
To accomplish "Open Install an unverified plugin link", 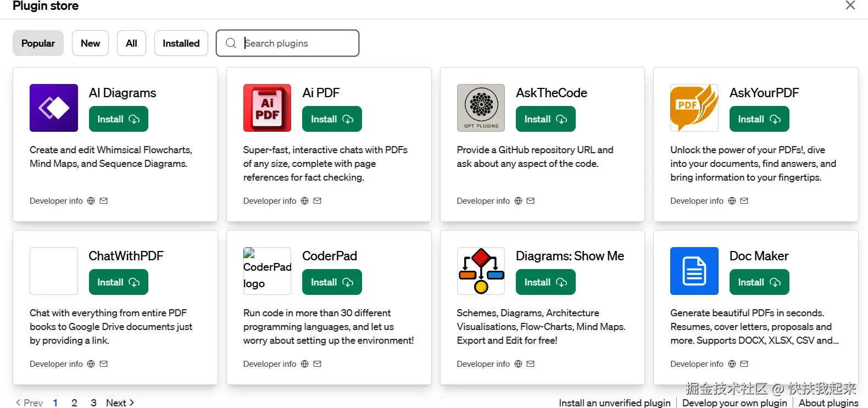I will pos(614,403).
